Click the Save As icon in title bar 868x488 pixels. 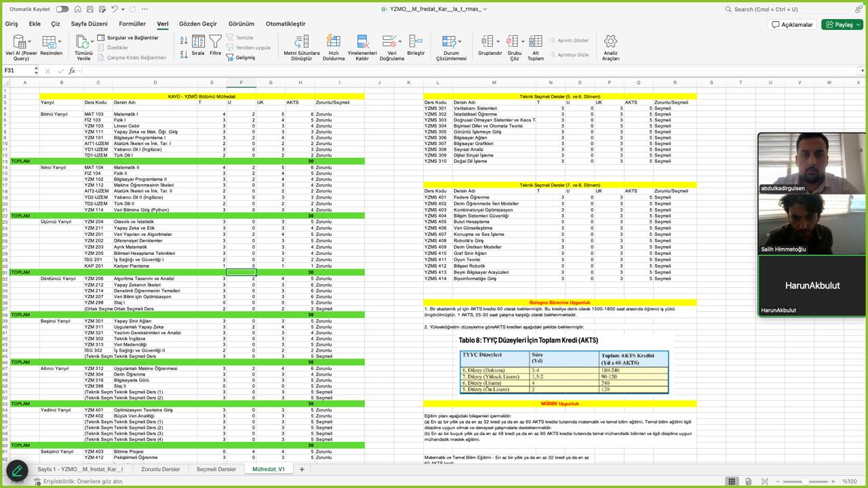pos(102,9)
